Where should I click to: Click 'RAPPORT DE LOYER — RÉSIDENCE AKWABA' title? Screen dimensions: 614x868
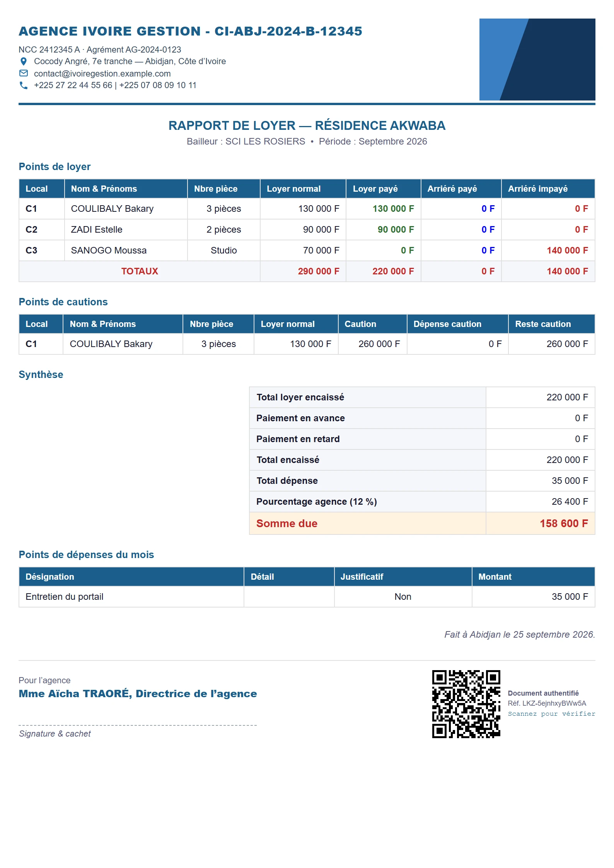pos(307,126)
